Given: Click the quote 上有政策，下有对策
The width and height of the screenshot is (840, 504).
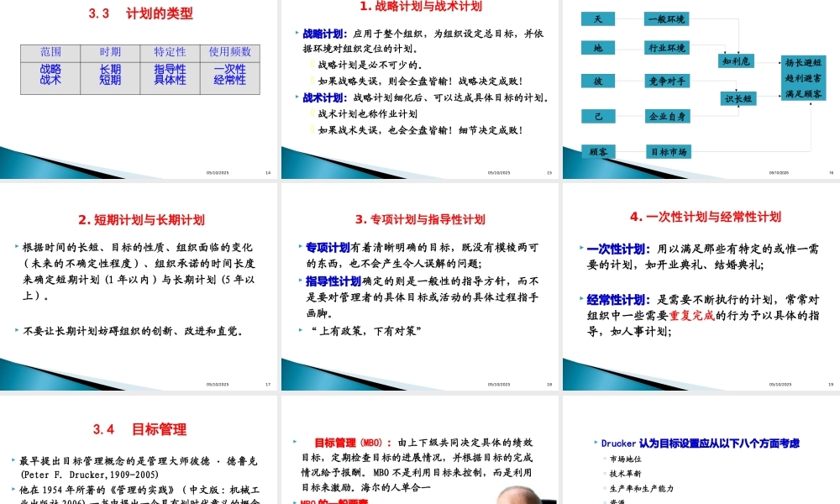Looking at the screenshot, I should (x=366, y=331).
